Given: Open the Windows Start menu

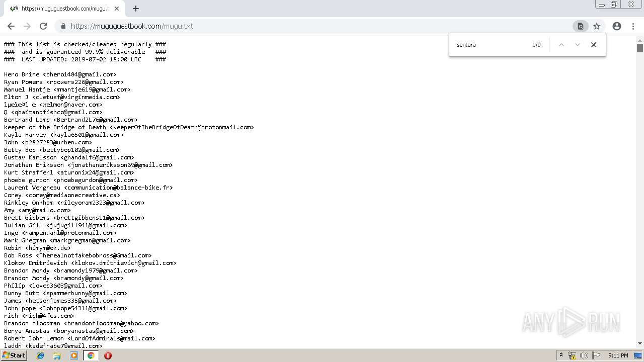Looking at the screenshot, I should click(14, 355).
